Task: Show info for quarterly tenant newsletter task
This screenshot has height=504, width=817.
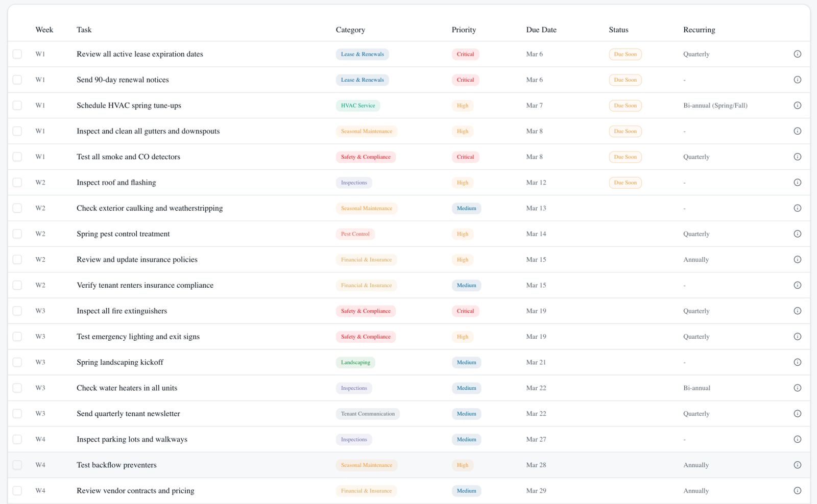Action: [797, 414]
